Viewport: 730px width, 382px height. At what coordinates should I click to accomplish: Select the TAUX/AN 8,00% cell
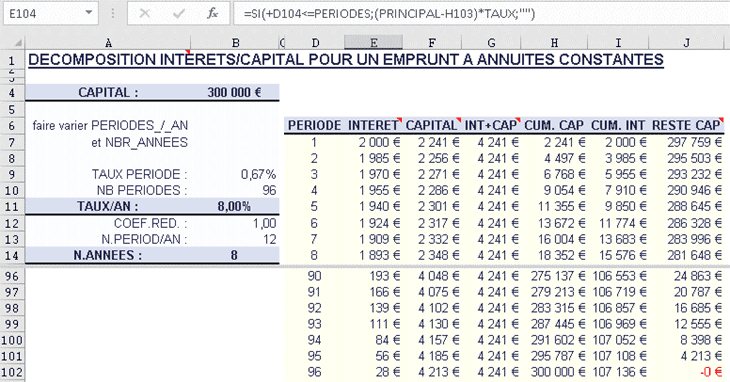point(234,206)
